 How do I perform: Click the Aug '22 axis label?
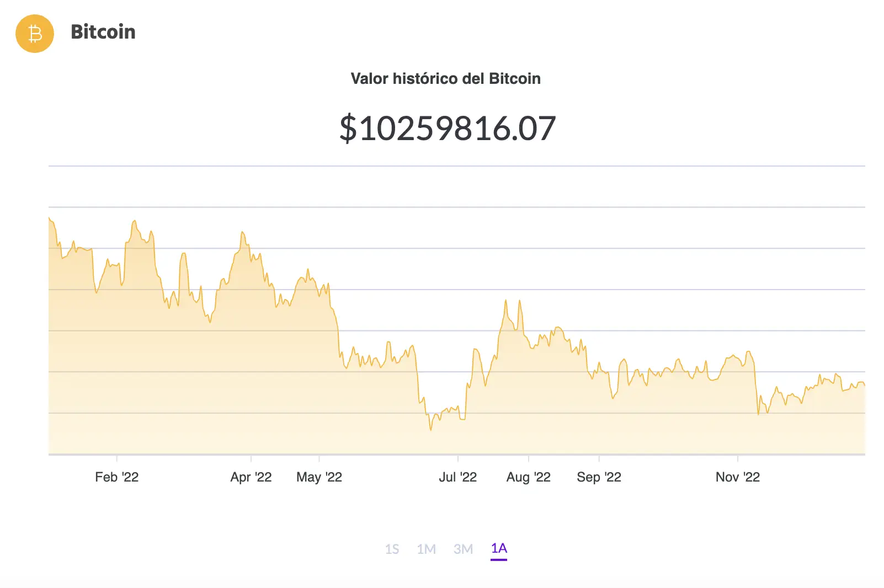(529, 477)
